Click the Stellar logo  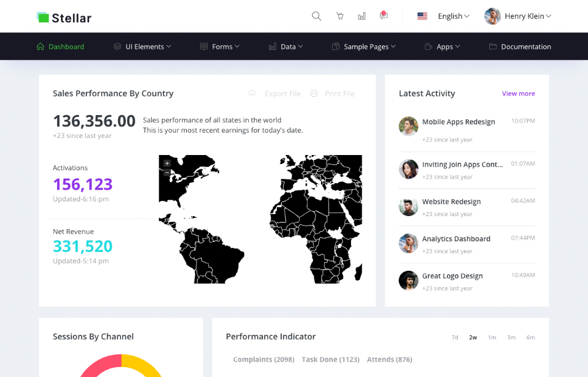64,18
